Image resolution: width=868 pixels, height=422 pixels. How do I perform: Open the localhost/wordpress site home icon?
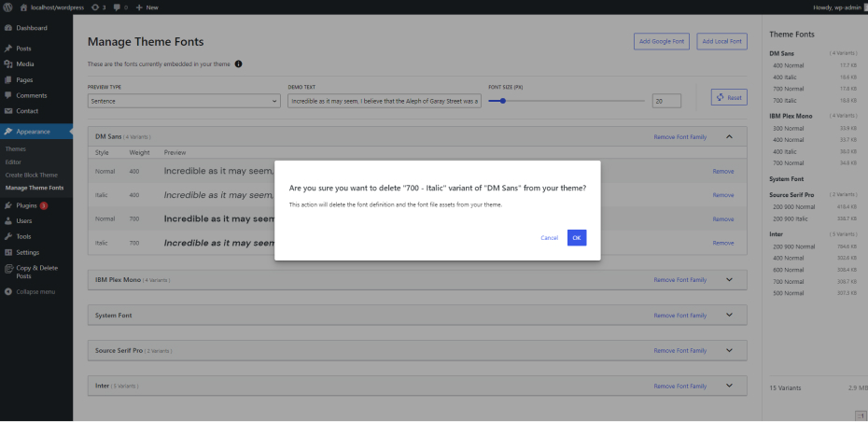23,7
